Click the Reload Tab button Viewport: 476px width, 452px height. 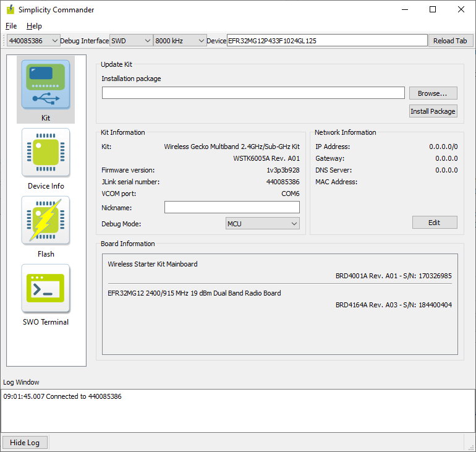[x=451, y=41]
